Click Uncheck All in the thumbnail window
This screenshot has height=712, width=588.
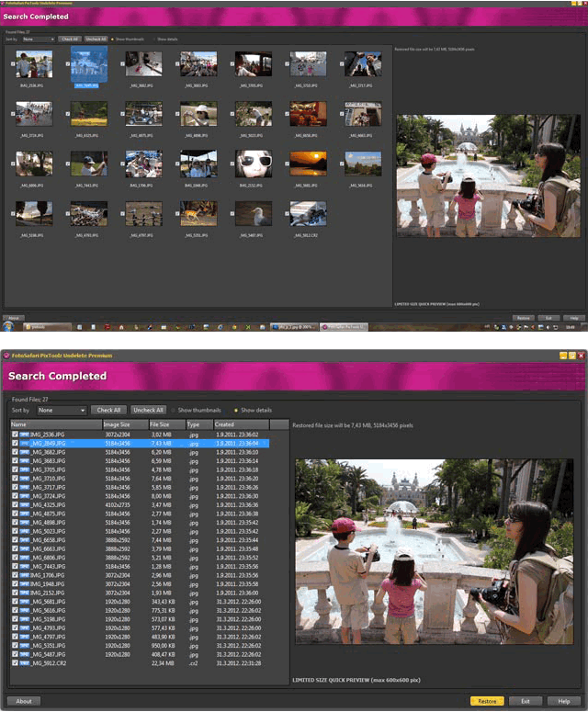[96, 40]
